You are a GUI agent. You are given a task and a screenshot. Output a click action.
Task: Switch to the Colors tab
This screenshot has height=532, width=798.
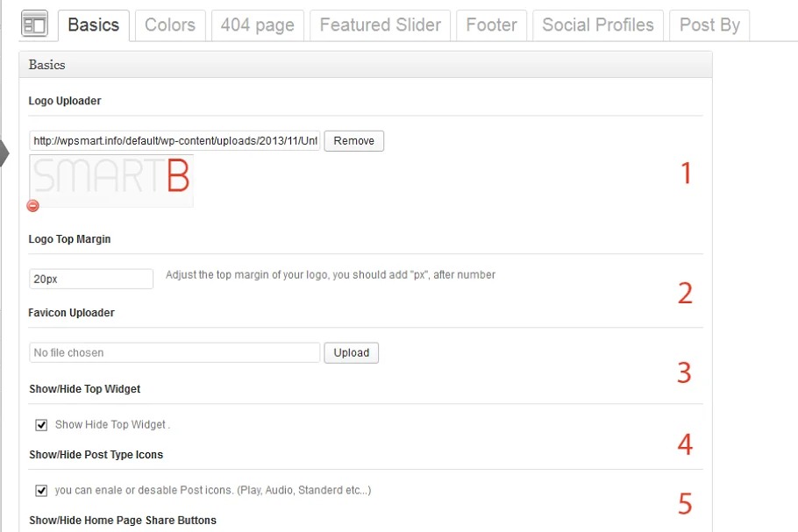coord(170,25)
